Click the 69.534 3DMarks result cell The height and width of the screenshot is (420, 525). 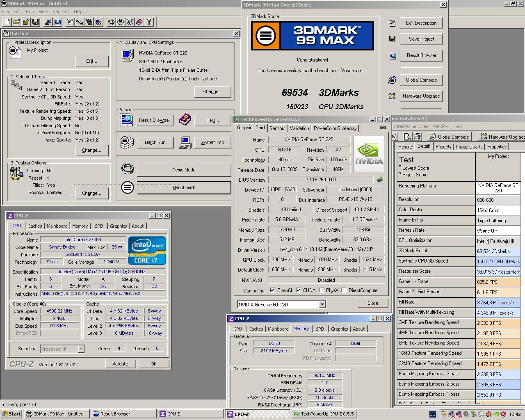click(498, 251)
